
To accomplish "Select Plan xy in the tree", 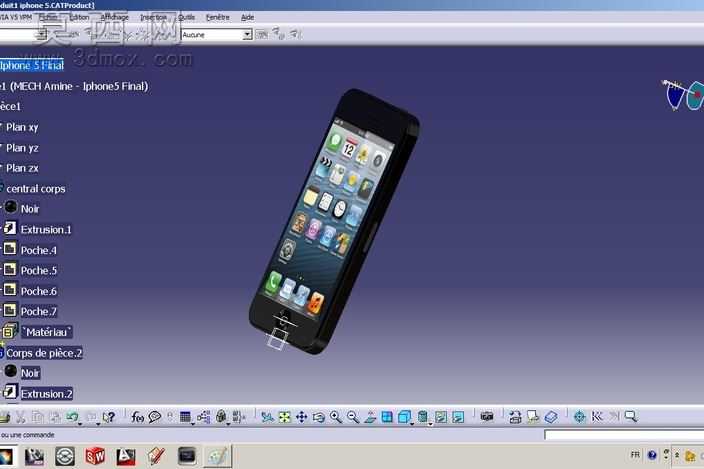I will (22, 127).
